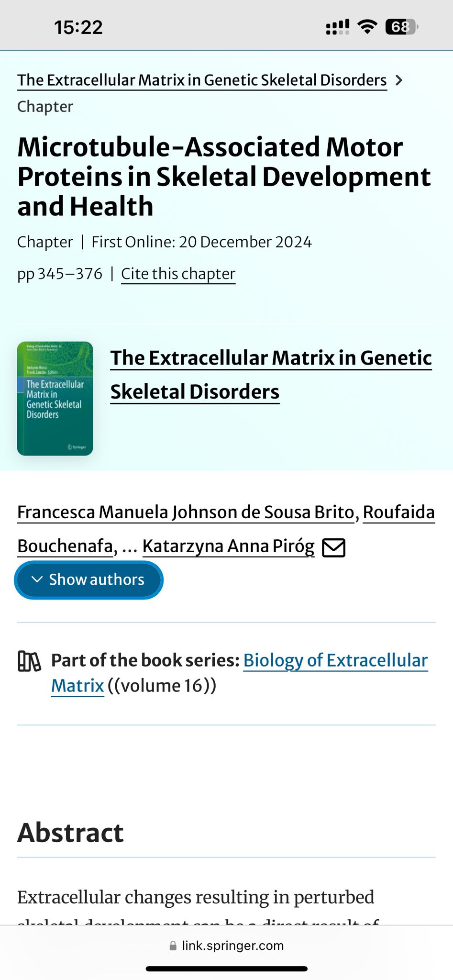Open the Biology of Extracellular Matrix series link
453x980 pixels.
click(x=335, y=660)
